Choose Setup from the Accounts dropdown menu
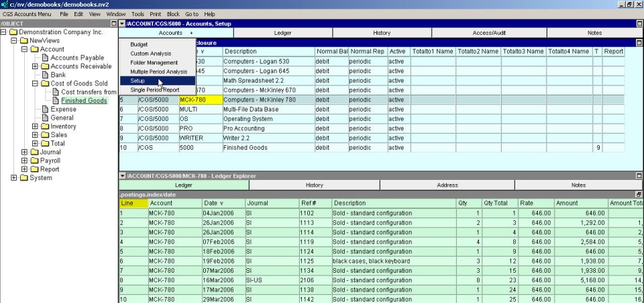 [138, 81]
